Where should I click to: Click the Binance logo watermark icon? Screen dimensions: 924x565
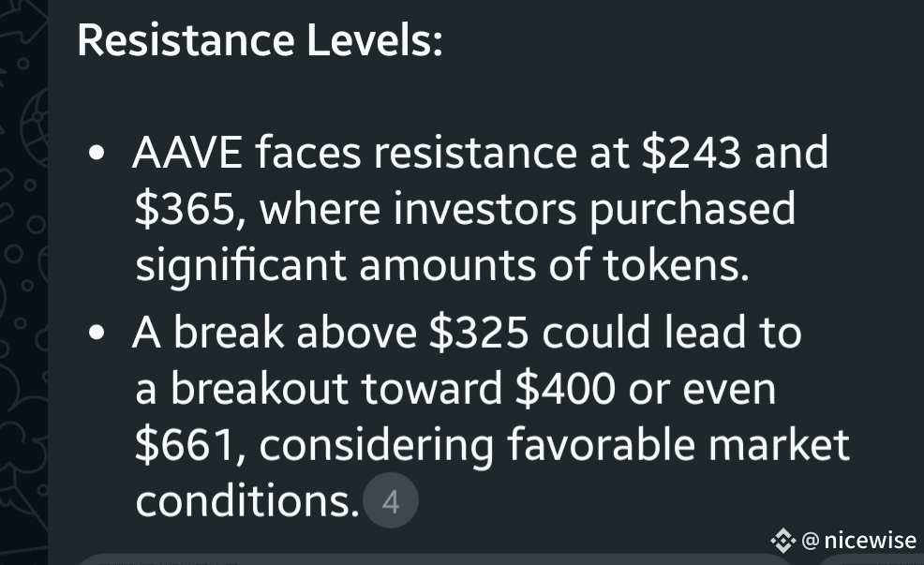(x=783, y=540)
